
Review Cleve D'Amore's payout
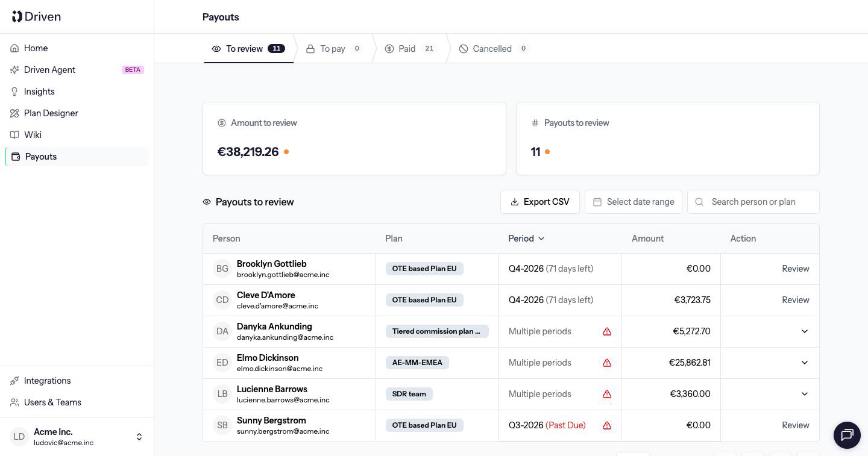[x=795, y=300]
